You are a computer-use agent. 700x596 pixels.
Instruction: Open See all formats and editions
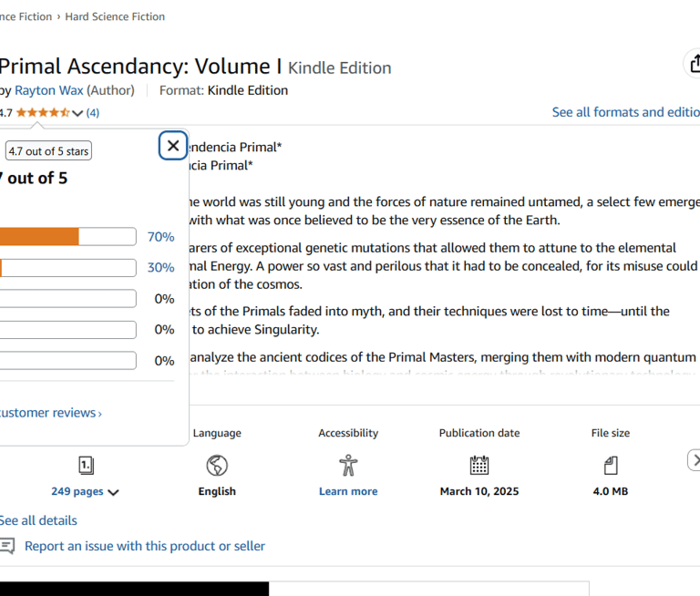coord(625,112)
